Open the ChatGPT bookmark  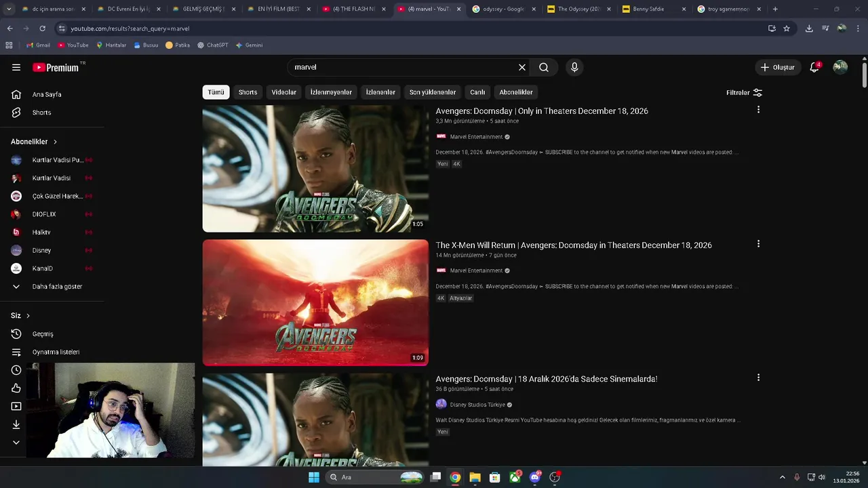coord(213,45)
